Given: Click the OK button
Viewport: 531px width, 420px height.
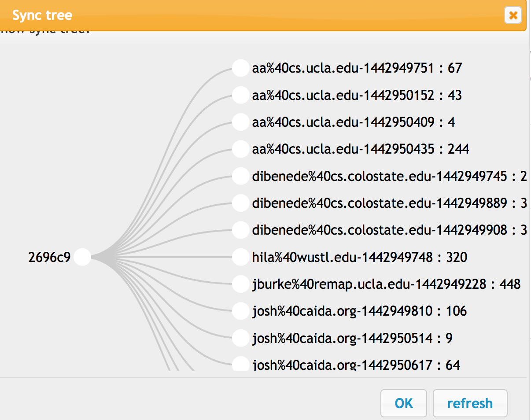Looking at the screenshot, I should pos(404,403).
